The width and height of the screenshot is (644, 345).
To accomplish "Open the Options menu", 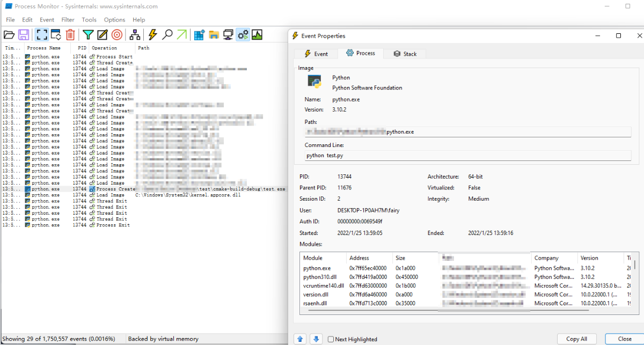I will (114, 20).
